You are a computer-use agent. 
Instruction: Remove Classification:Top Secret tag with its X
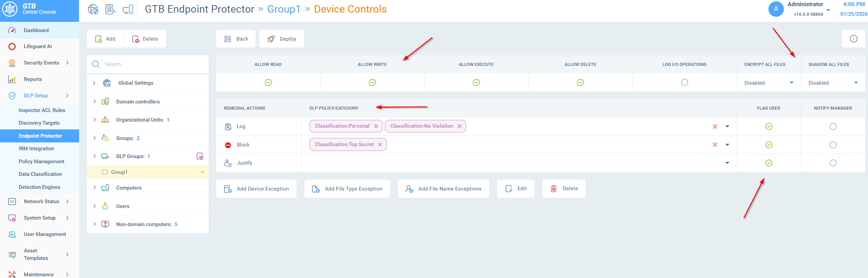point(380,144)
